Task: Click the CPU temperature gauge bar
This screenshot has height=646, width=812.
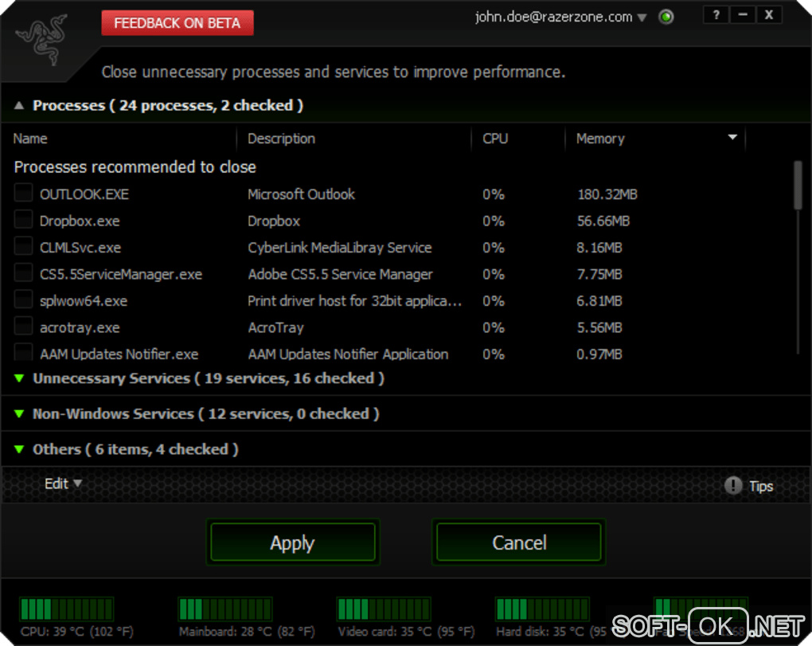Action: tap(66, 609)
